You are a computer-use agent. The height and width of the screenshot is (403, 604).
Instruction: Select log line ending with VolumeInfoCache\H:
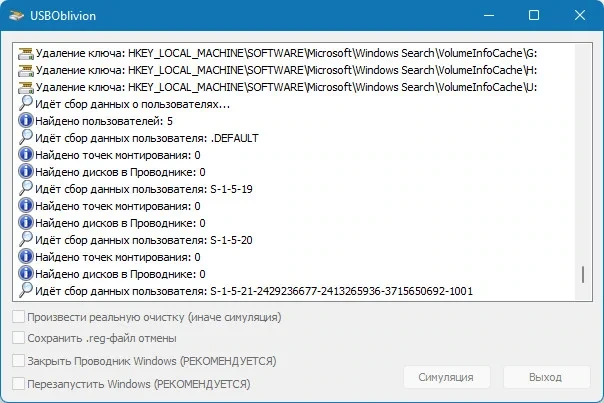pos(286,70)
